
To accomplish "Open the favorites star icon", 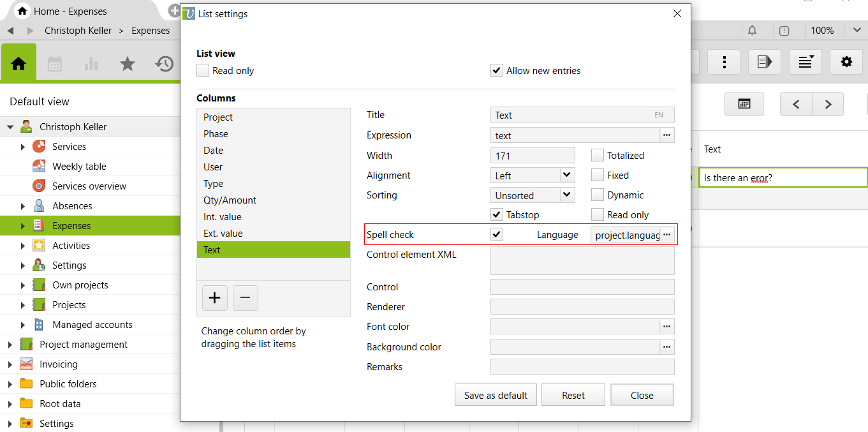I will 128,63.
